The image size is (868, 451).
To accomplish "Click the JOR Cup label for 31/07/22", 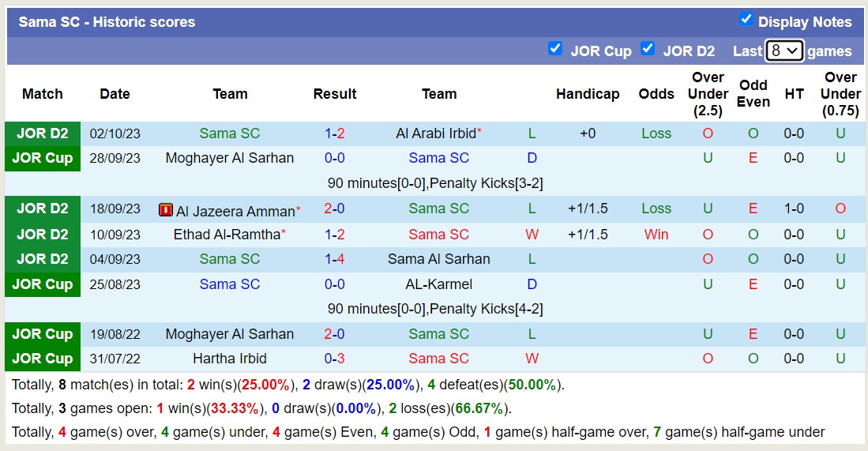I will pyautogui.click(x=43, y=359).
